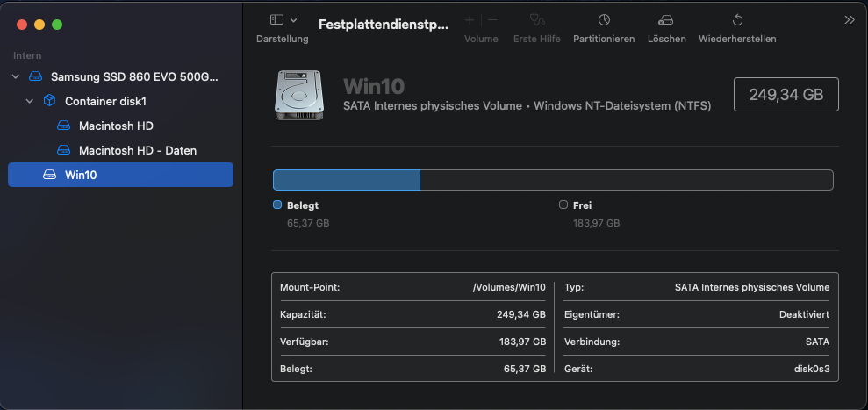Select the Win10 volume row

coord(121,175)
